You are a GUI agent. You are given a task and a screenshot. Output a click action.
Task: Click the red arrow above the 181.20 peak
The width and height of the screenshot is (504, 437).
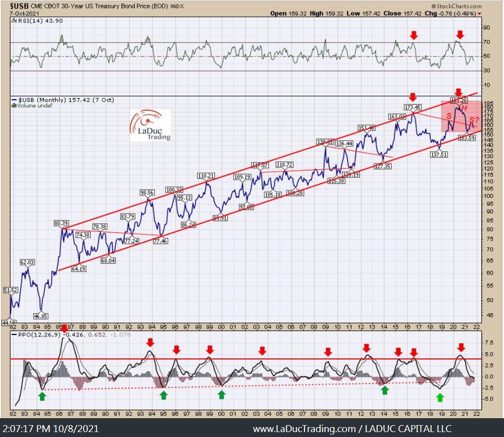(x=458, y=93)
